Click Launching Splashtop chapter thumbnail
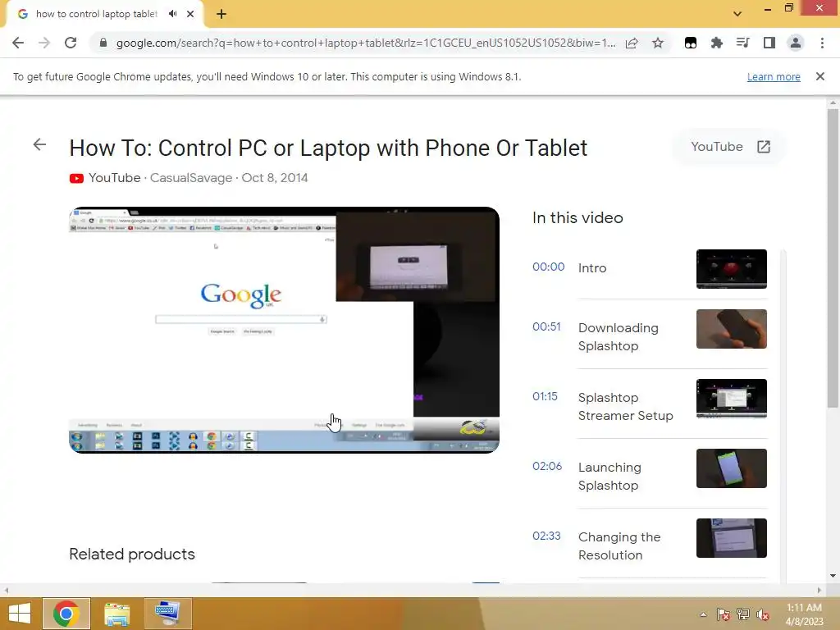The height and width of the screenshot is (630, 840). point(731,468)
